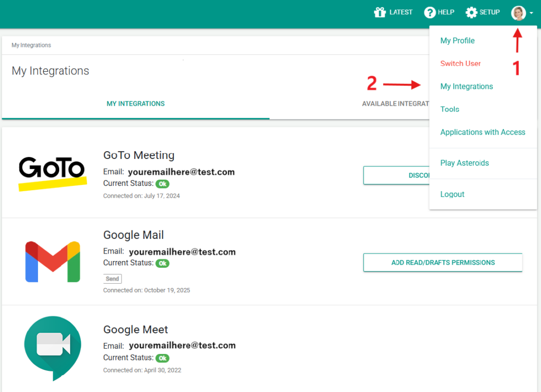Open the Help question mark icon

430,13
